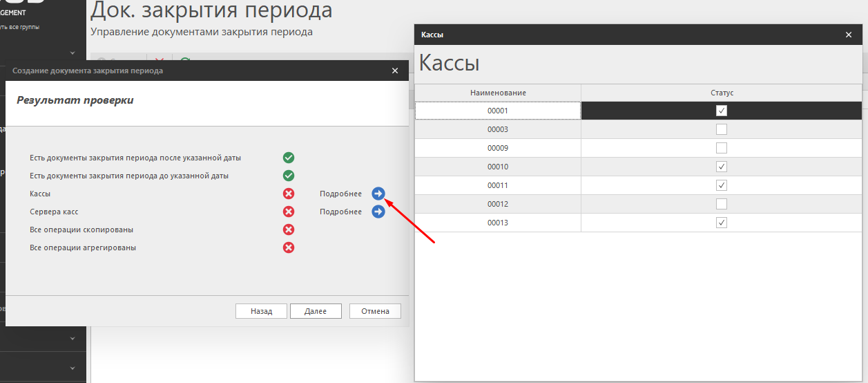Expand the bottommost sidebar group chevron
This screenshot has width=868, height=383.
pyautogui.click(x=73, y=367)
